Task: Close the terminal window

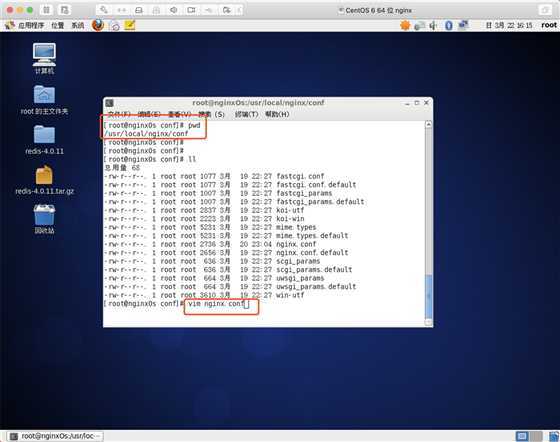Action: 426,103
